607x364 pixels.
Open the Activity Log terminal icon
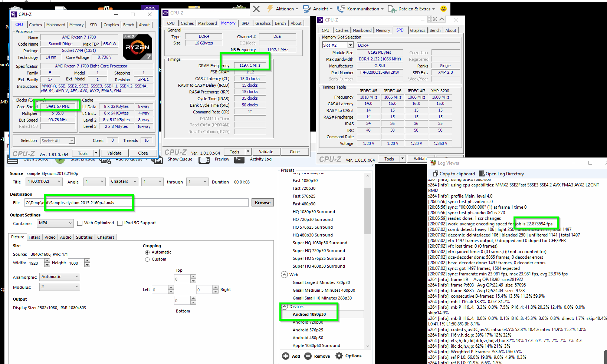239,160
